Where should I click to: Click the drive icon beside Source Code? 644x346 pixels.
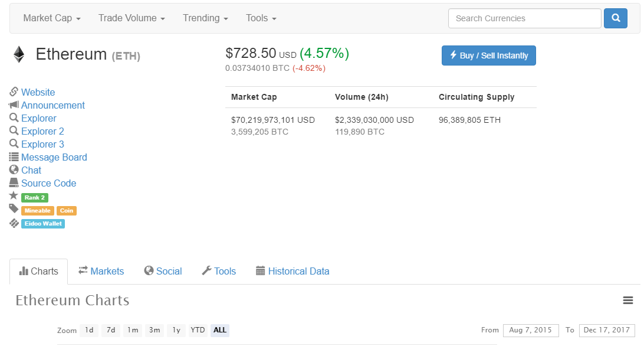pos(14,182)
